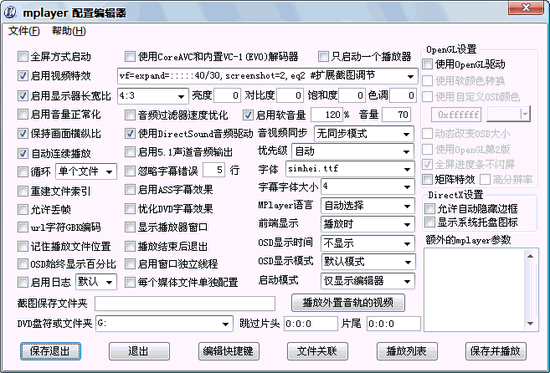Enable the 启用日志 checkbox
This screenshot has width=550, height=373.
coord(23,282)
